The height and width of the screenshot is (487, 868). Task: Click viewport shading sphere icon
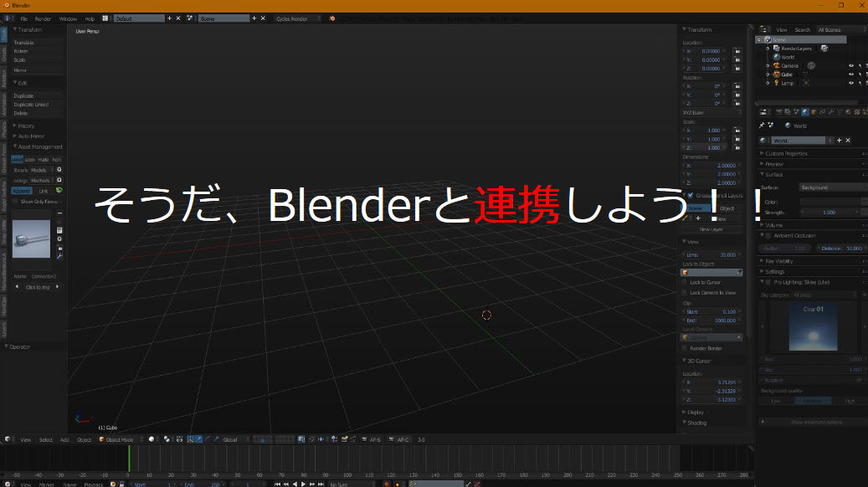(152, 439)
